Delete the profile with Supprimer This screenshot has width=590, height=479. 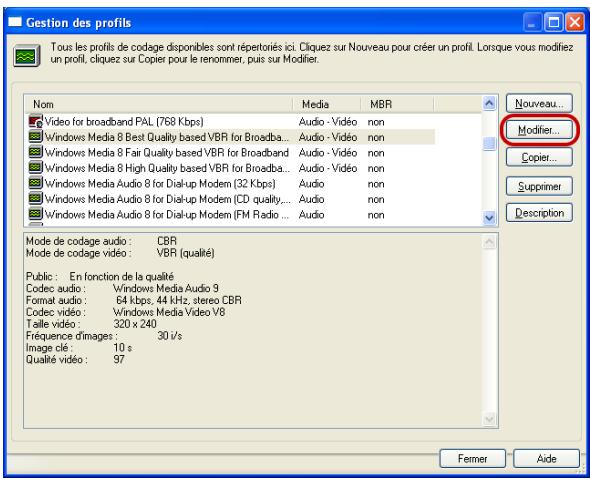coord(539,186)
